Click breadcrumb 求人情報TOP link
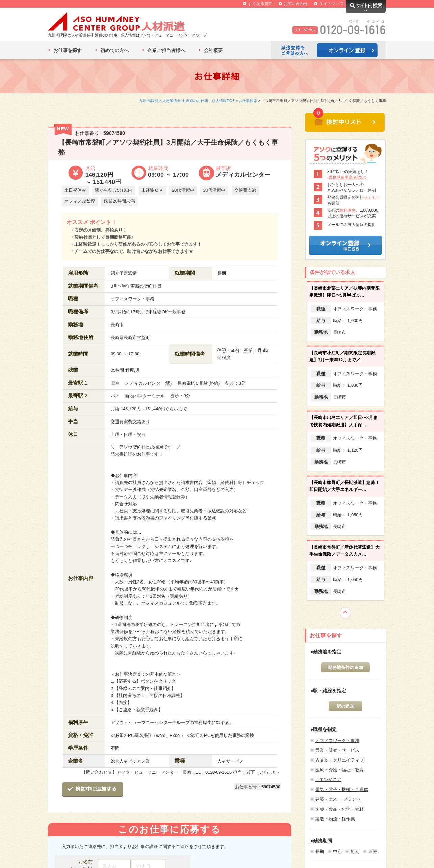 point(187,101)
